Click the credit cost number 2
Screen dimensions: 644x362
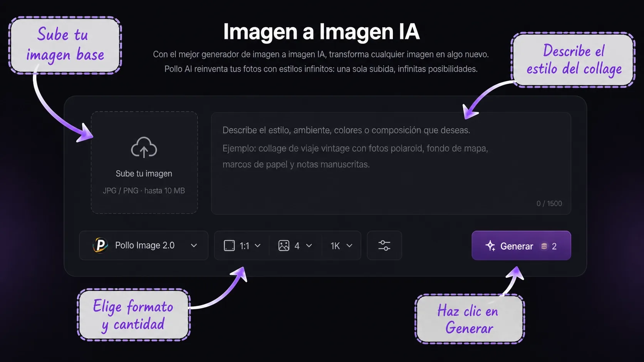554,246
